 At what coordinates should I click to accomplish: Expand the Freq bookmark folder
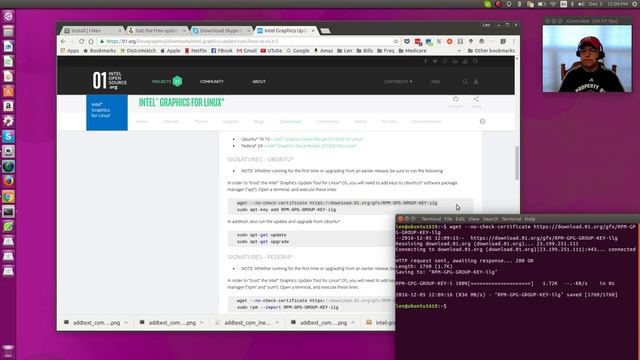(x=386, y=51)
